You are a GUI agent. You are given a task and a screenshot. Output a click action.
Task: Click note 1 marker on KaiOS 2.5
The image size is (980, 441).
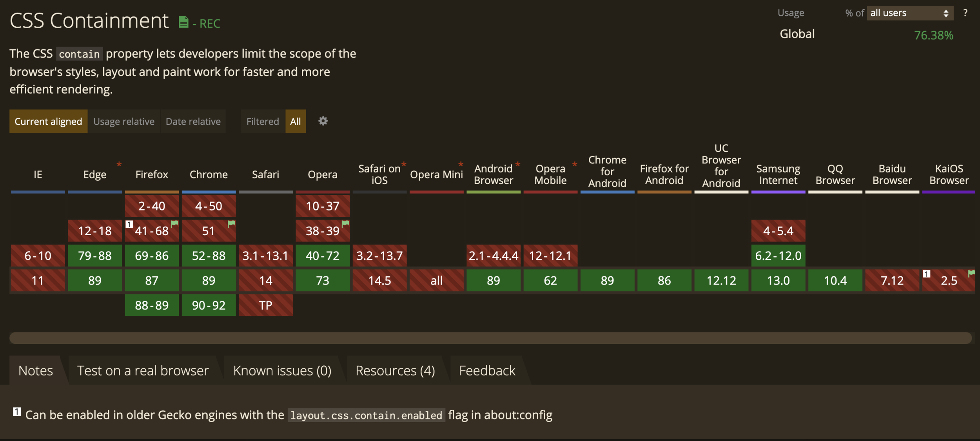pyautogui.click(x=927, y=274)
